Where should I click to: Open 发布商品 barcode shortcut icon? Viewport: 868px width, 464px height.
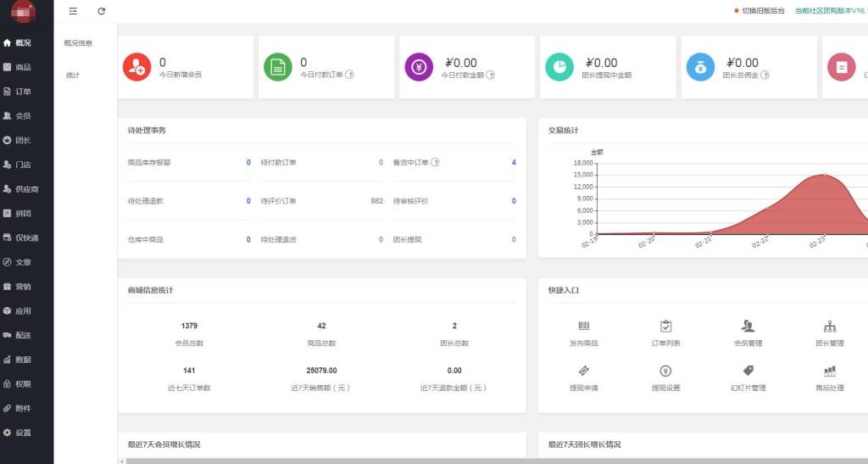click(x=584, y=326)
